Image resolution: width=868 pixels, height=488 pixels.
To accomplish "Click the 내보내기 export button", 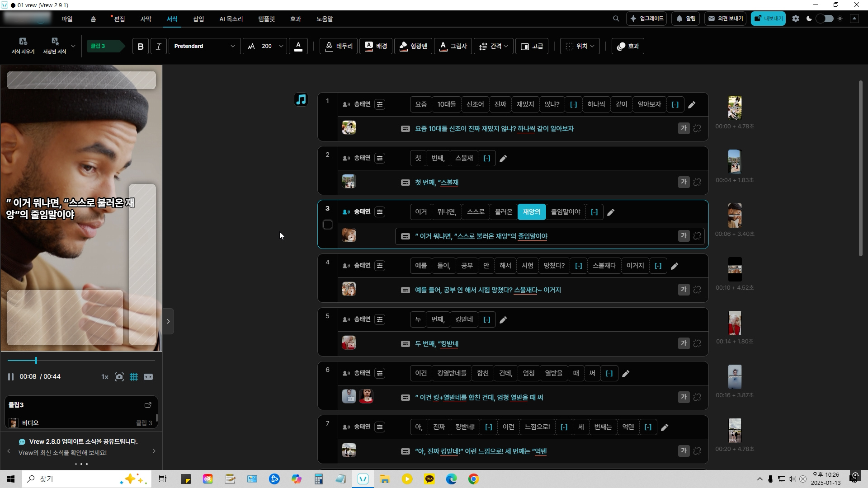I will [768, 19].
